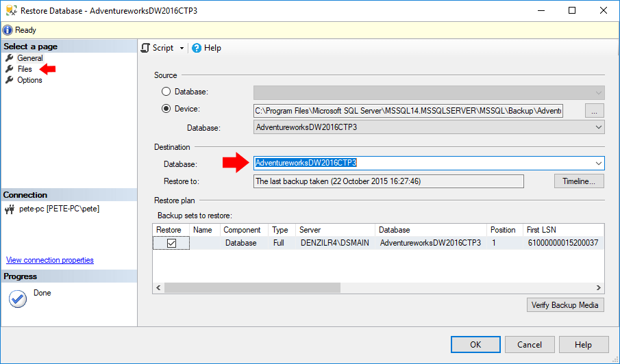The height and width of the screenshot is (364, 620).
Task: Click the horizontal scrollbar thumb
Action: pyautogui.click(x=252, y=288)
